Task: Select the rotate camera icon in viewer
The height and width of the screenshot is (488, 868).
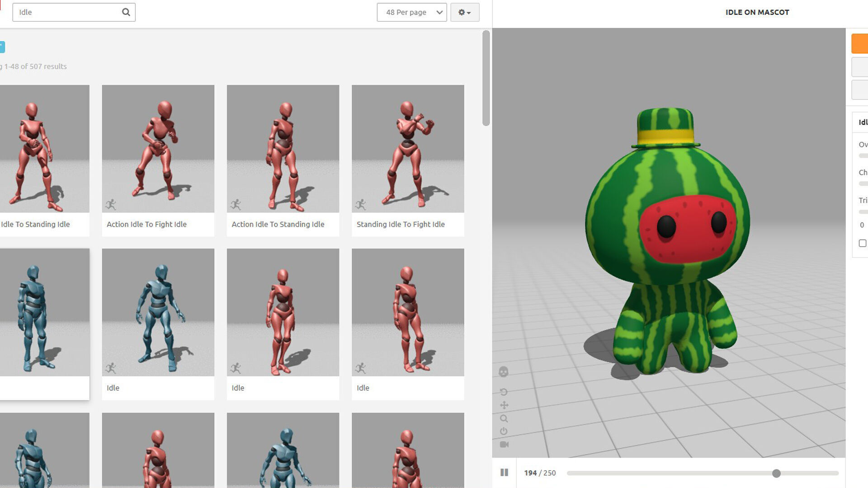Action: pos(504,392)
